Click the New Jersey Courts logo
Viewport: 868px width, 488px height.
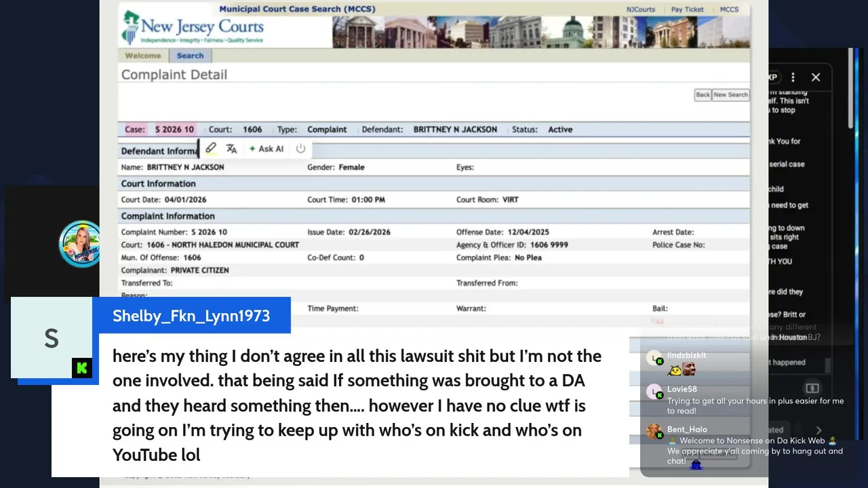pos(193,28)
